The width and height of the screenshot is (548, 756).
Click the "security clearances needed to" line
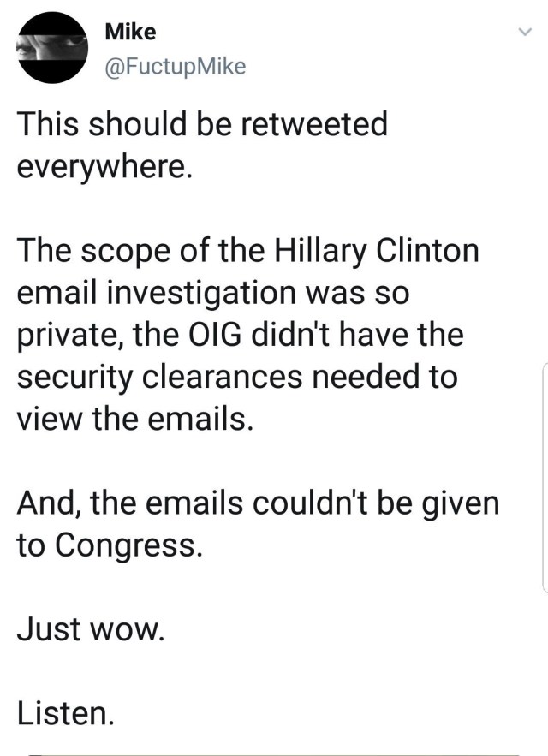pos(237,375)
